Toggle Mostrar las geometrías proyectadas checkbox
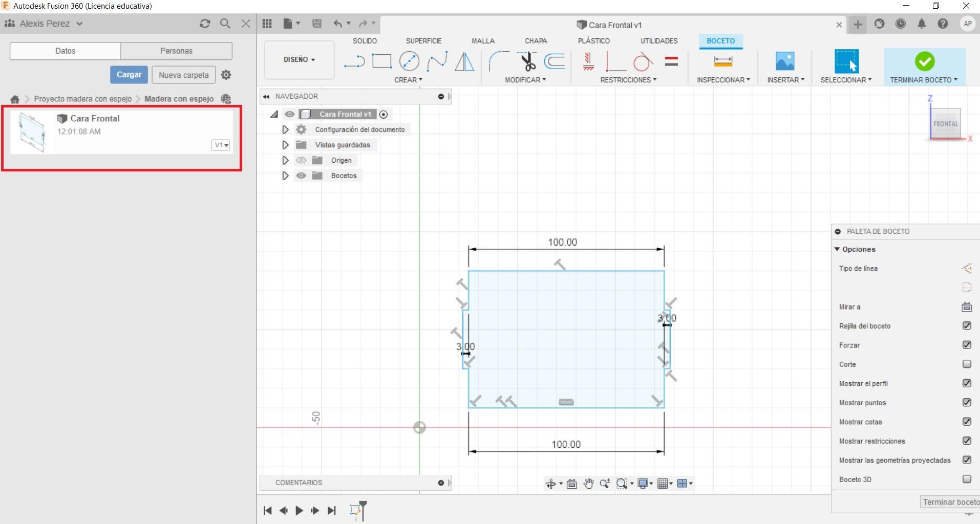This screenshot has width=980, height=524. (967, 460)
